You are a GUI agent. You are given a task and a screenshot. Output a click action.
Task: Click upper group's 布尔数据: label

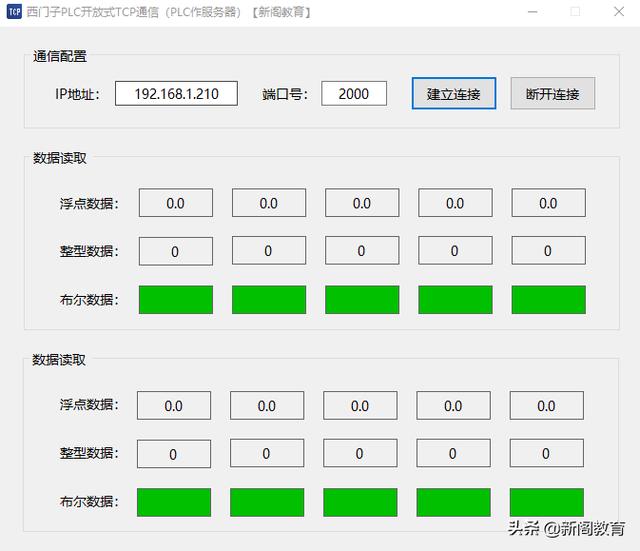pos(89,300)
